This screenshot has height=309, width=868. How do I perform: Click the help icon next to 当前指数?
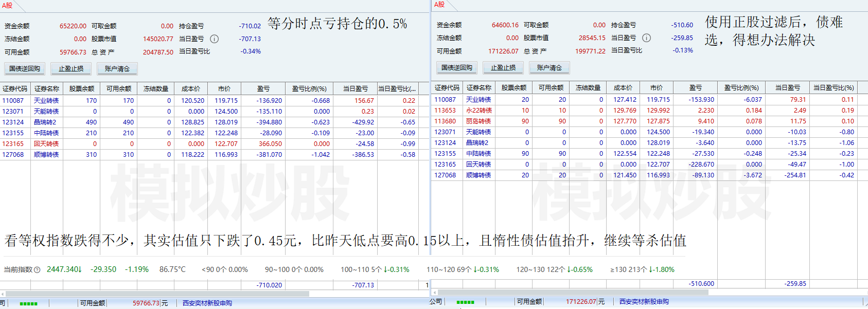coord(37,270)
